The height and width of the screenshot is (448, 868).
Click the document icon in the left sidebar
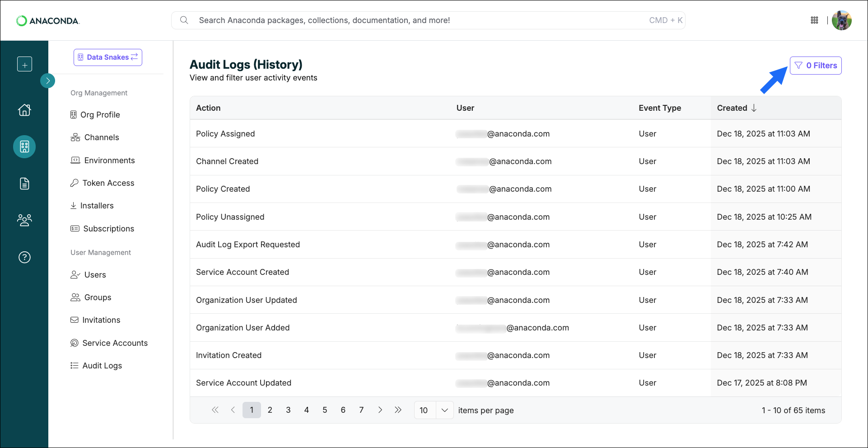[24, 183]
